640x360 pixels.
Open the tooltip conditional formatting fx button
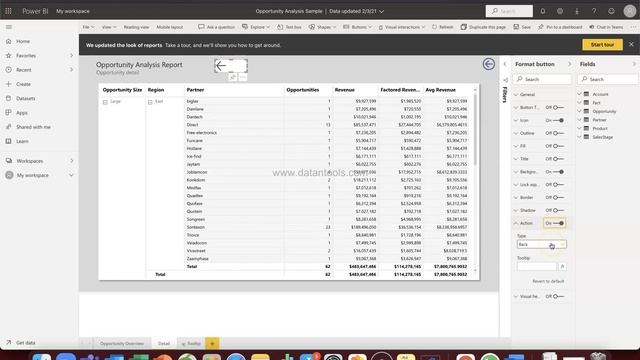[562, 267]
